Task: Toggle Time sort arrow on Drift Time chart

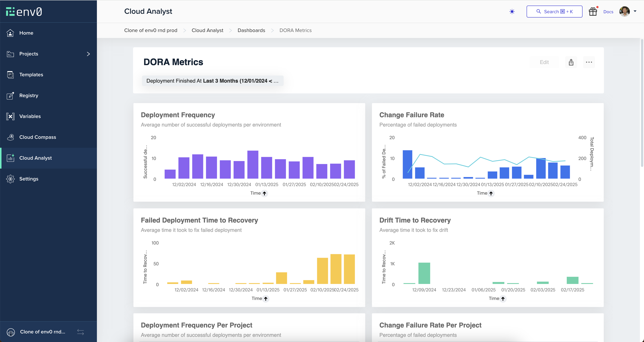Action: (x=503, y=299)
